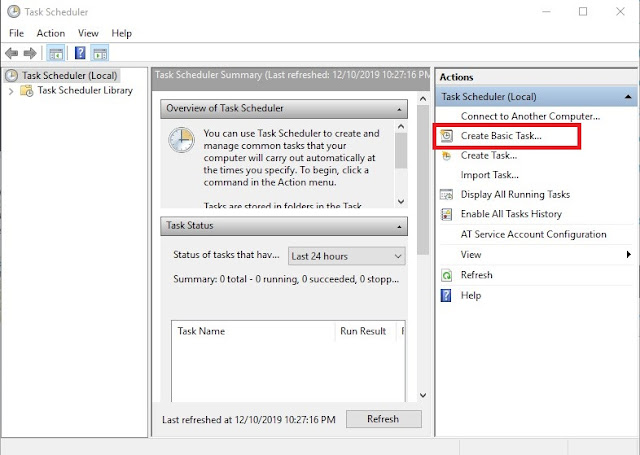The width and height of the screenshot is (640, 455).
Task: Open the Help menu in menu bar
Action: (122, 33)
